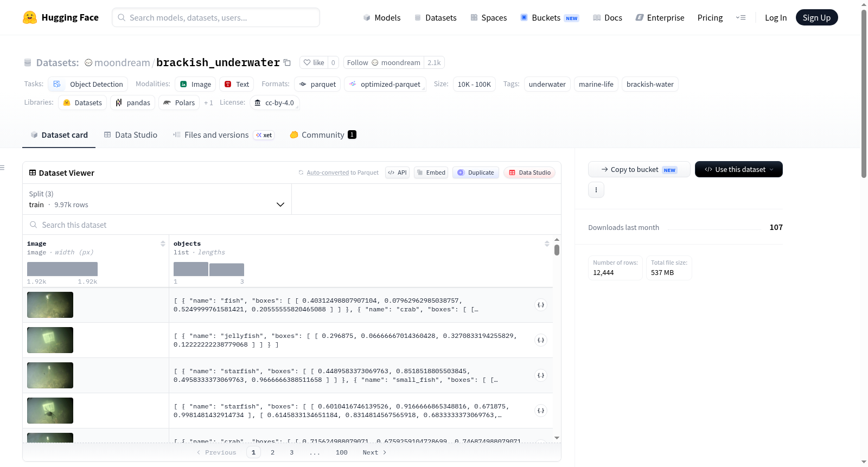Open the cc-by-4.0 license tag

(275, 103)
